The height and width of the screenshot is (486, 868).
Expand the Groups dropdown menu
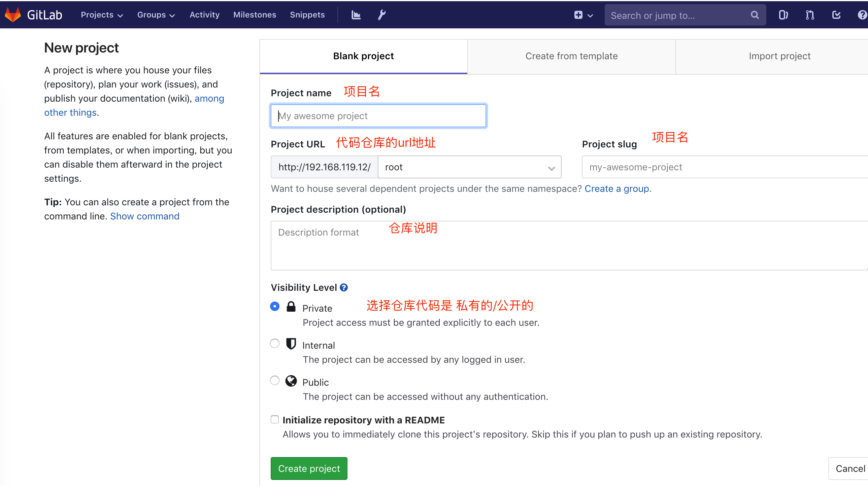[x=156, y=15]
